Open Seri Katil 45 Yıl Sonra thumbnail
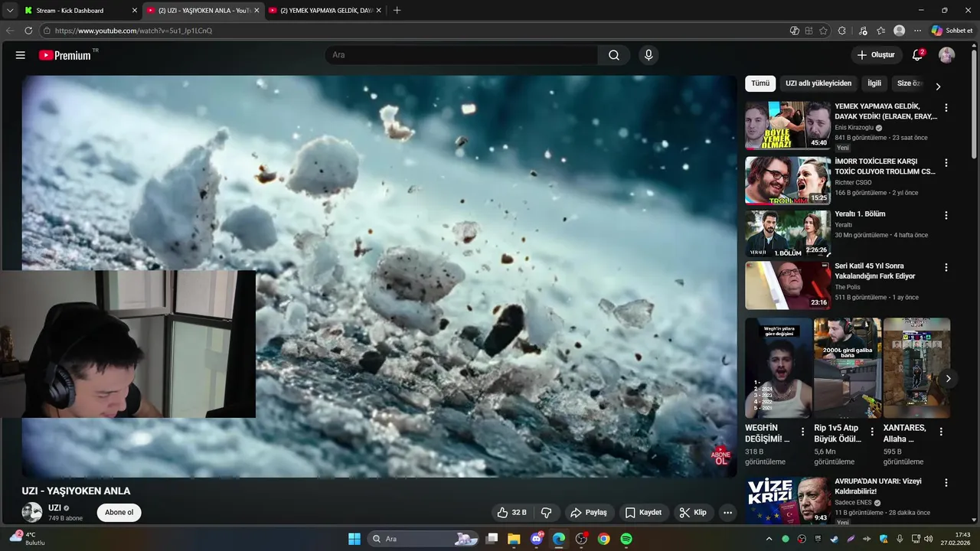This screenshot has width=980, height=551. coord(788,285)
